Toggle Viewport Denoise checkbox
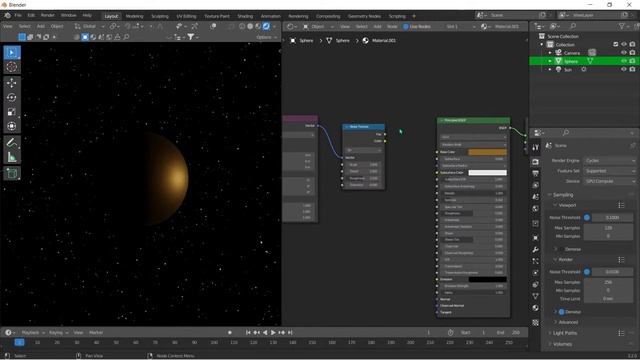 coord(562,249)
